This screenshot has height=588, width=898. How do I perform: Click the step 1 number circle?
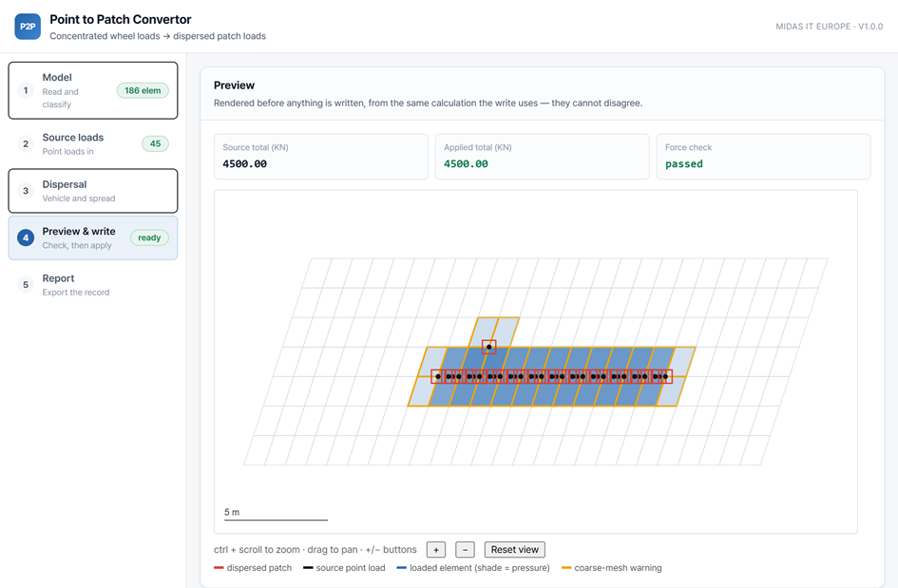point(26,90)
